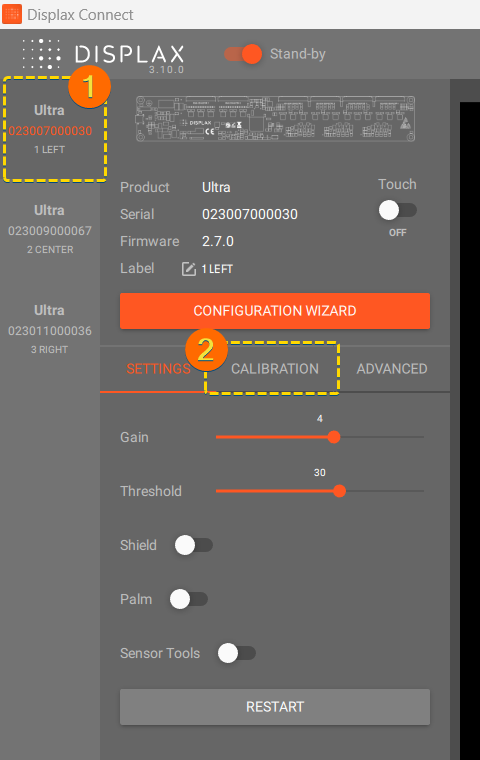Open the Advanced tab

point(392,369)
